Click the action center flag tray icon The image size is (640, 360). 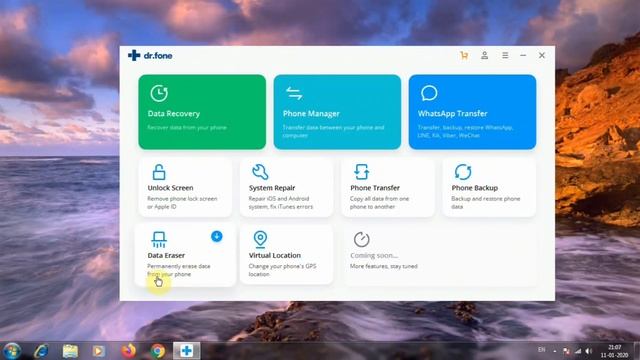click(566, 351)
